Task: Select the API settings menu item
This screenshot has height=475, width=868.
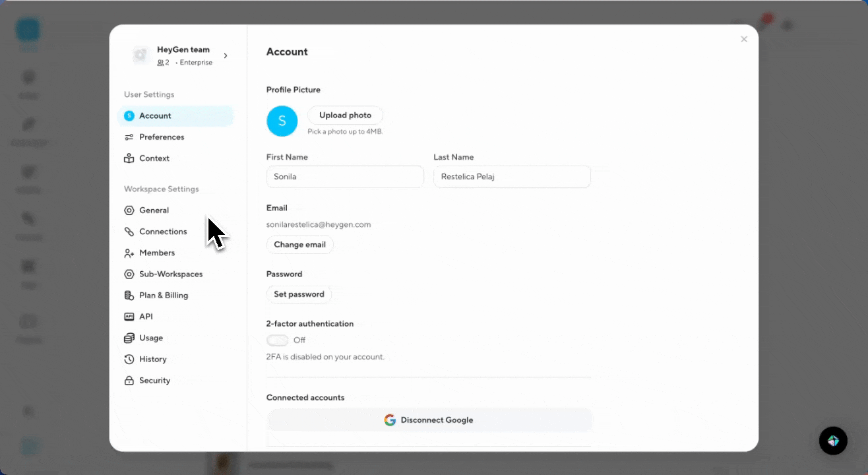Action: pyautogui.click(x=146, y=317)
